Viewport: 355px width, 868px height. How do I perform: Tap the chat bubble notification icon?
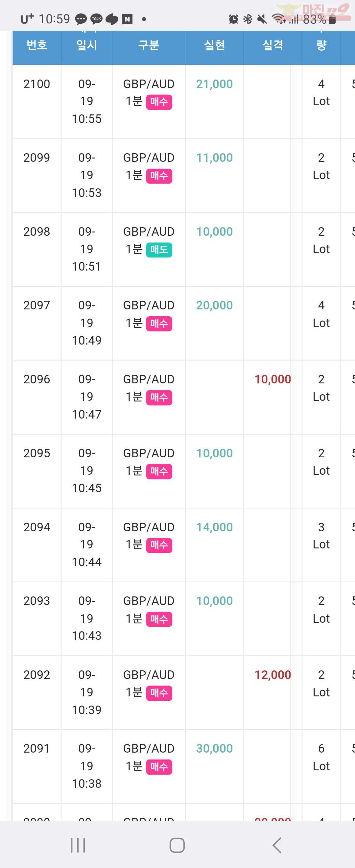(81, 19)
